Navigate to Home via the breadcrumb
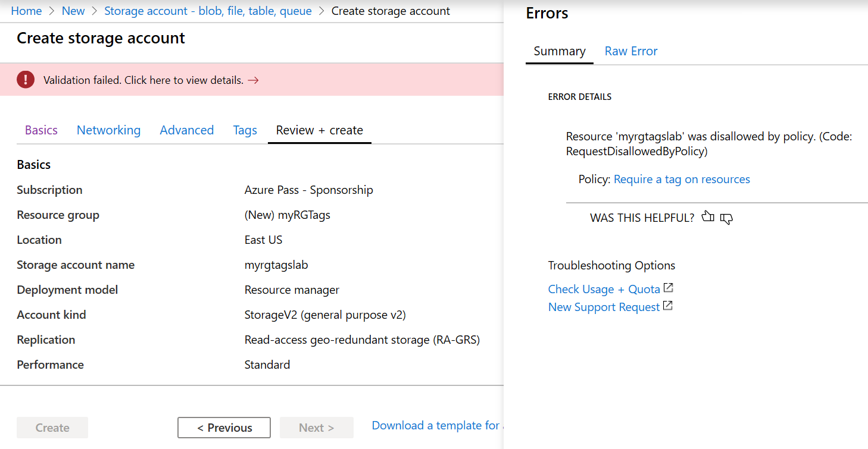 tap(26, 11)
